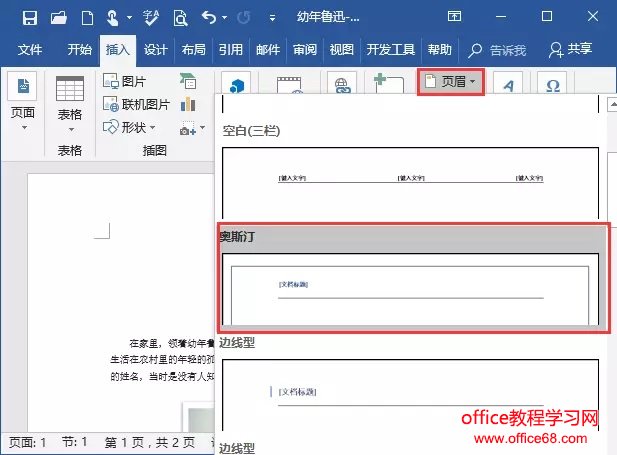The width and height of the screenshot is (617, 455).
Task: Click the 节: 1 status bar item
Action: pyautogui.click(x=75, y=442)
